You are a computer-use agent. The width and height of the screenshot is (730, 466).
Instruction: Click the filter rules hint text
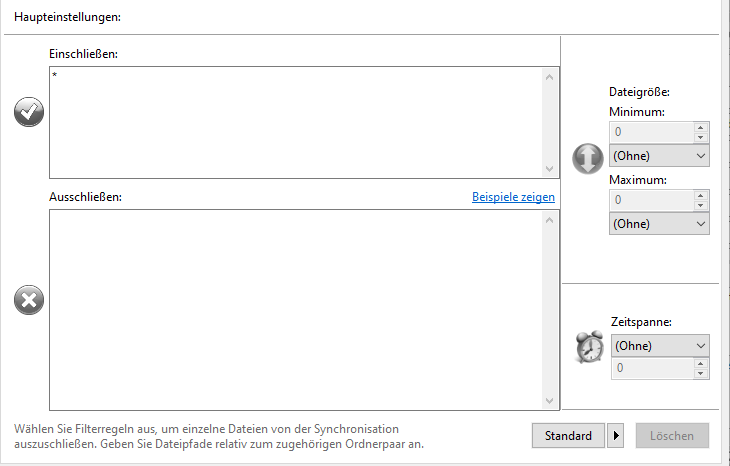[219, 436]
